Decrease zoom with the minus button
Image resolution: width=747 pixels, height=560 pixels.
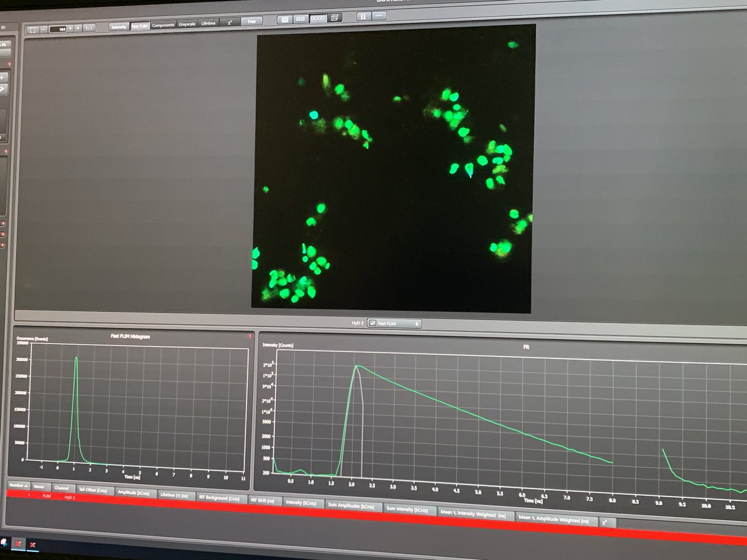click(x=44, y=29)
